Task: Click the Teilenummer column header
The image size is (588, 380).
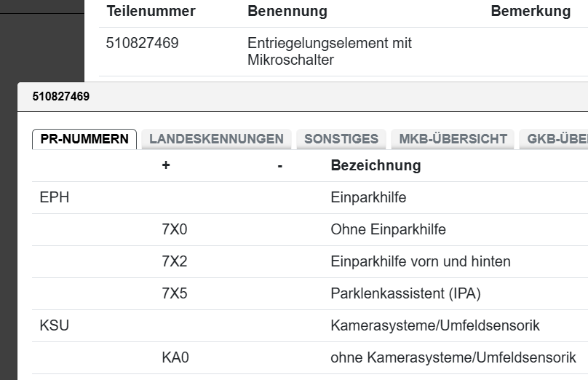Action: point(151,12)
